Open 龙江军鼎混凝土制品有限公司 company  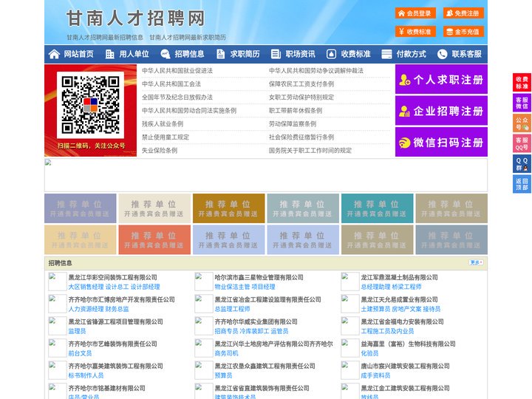pyautogui.click(x=399, y=277)
